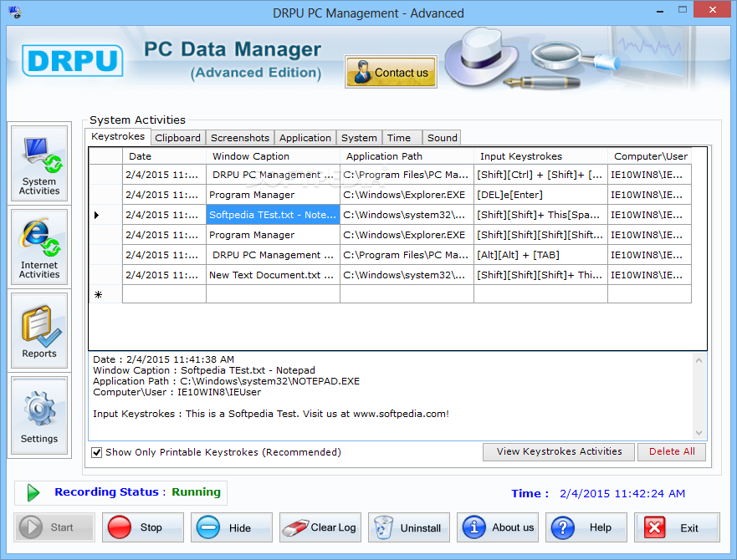Click 'Input Keystrokes : This is a Softpedia Test' text
Screen dimensions: 737x560
pos(271,414)
